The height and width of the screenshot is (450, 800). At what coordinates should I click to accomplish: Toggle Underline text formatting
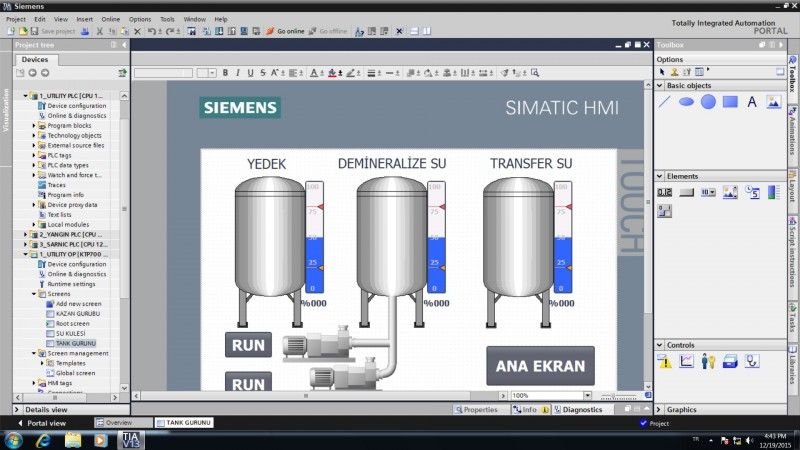coord(251,73)
